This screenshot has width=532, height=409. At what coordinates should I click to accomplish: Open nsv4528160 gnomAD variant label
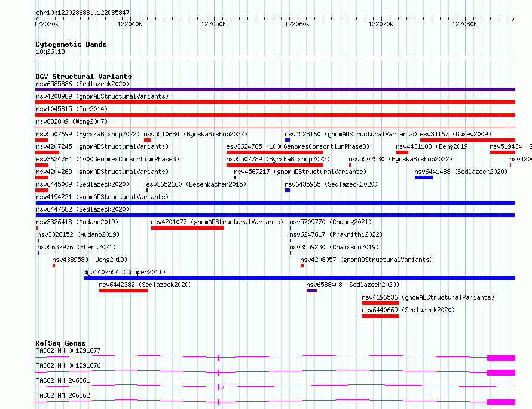pos(351,134)
